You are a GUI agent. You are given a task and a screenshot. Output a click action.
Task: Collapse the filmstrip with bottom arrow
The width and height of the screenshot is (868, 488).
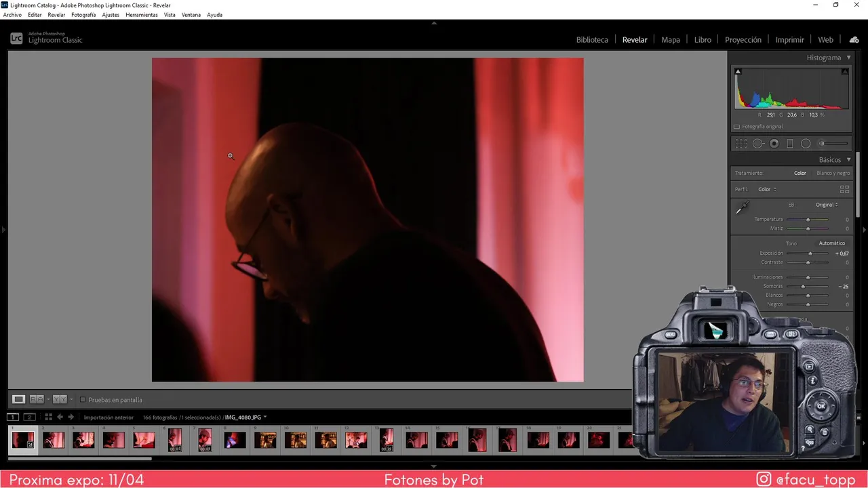pos(434,466)
